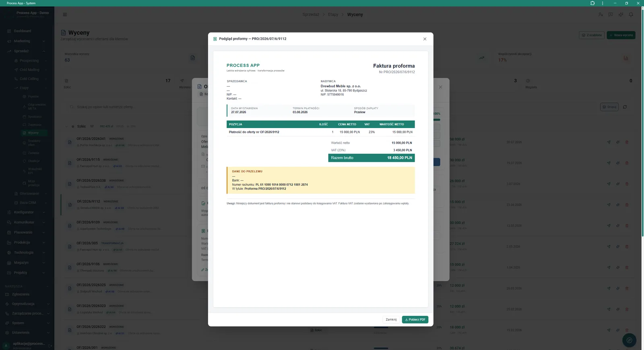This screenshot has height=350, width=644.
Task: Click the bar chart icon in acceptance card
Action: pyautogui.click(x=626, y=58)
